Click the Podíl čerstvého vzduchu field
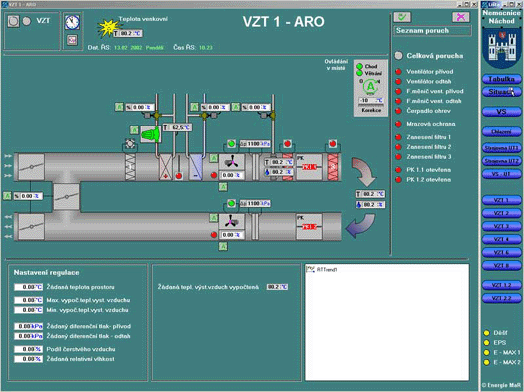This screenshot has height=392, width=524. (x=28, y=349)
